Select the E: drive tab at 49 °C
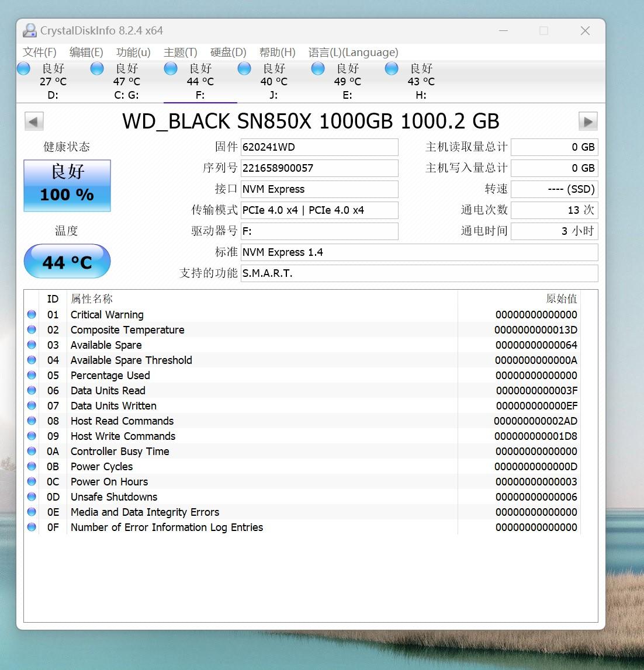Screen dimensions: 644x670 pos(347,81)
